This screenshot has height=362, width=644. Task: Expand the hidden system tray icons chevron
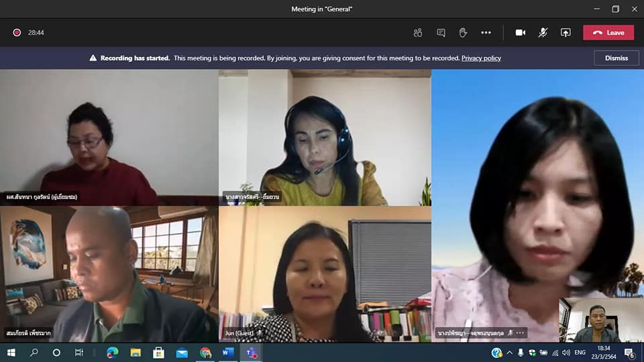(x=509, y=353)
